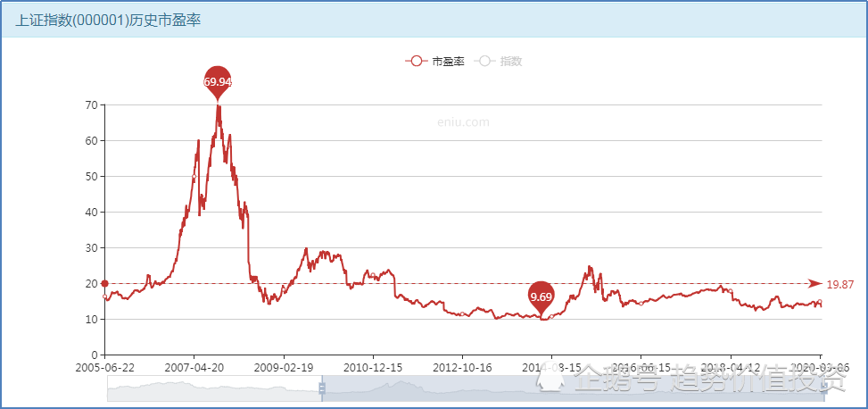Click the red dot starting the average line
868x409 pixels.
point(104,284)
